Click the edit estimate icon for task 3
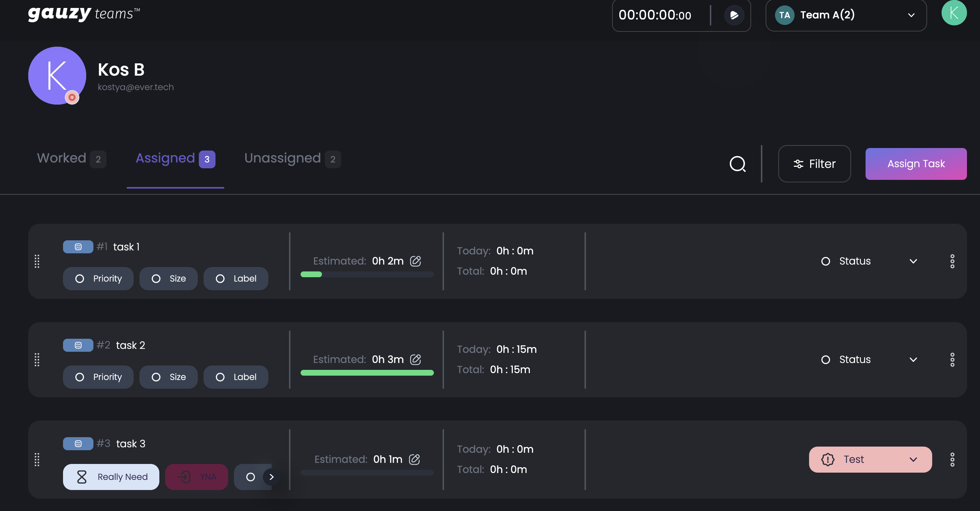Image resolution: width=980 pixels, height=511 pixels. [x=414, y=459]
